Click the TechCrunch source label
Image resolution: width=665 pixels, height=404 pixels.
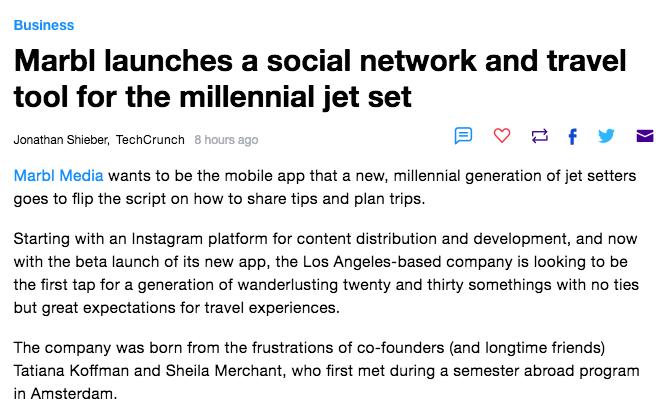tap(150, 140)
